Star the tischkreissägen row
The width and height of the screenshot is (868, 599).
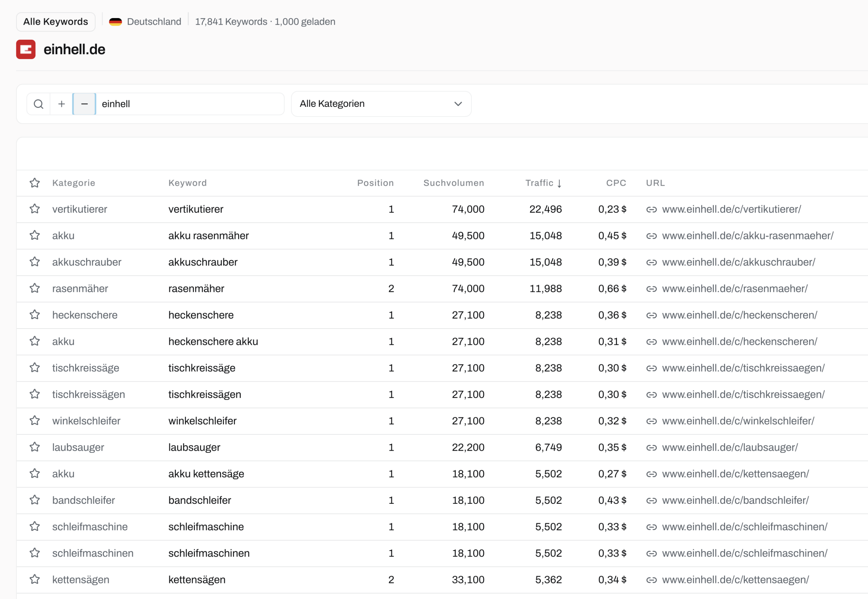pos(35,394)
